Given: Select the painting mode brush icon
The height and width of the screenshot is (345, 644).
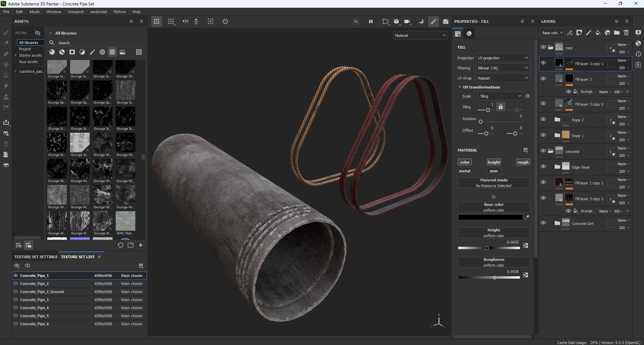Looking at the screenshot, I should click(x=434, y=21).
